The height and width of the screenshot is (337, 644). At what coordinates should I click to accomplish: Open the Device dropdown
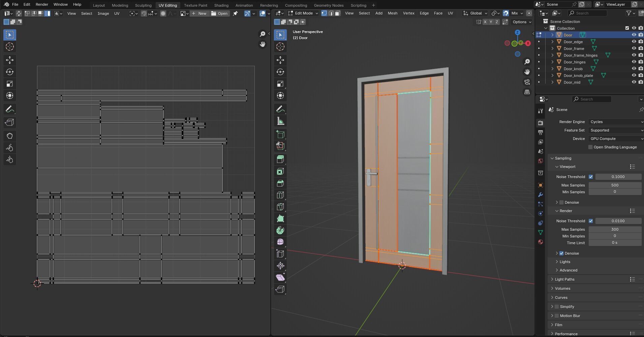coord(616,139)
